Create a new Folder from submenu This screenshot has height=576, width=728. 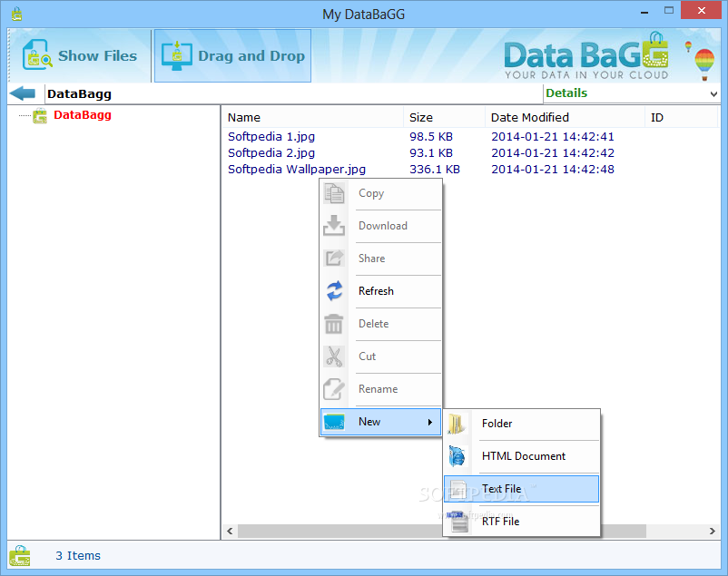[x=521, y=424]
